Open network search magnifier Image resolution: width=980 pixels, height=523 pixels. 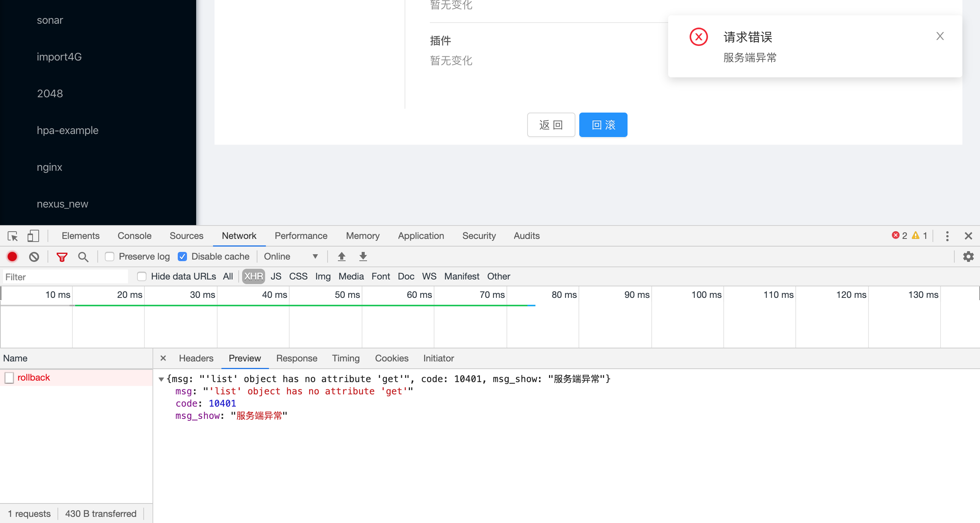click(x=83, y=257)
